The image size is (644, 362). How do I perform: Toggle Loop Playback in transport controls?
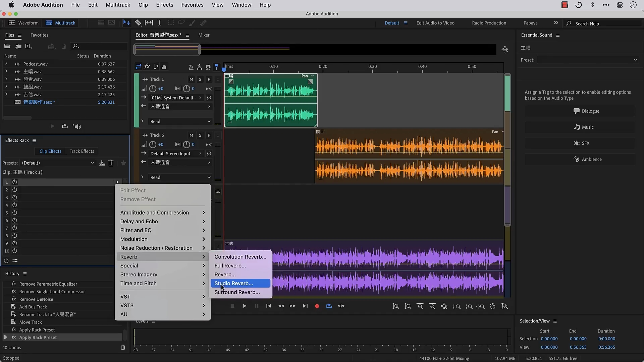coord(329,306)
